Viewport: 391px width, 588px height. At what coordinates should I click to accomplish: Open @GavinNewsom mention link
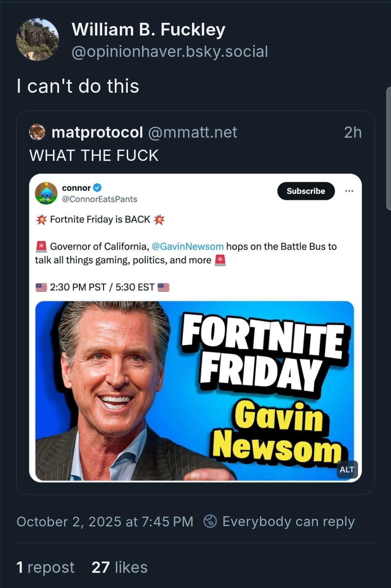pos(188,246)
